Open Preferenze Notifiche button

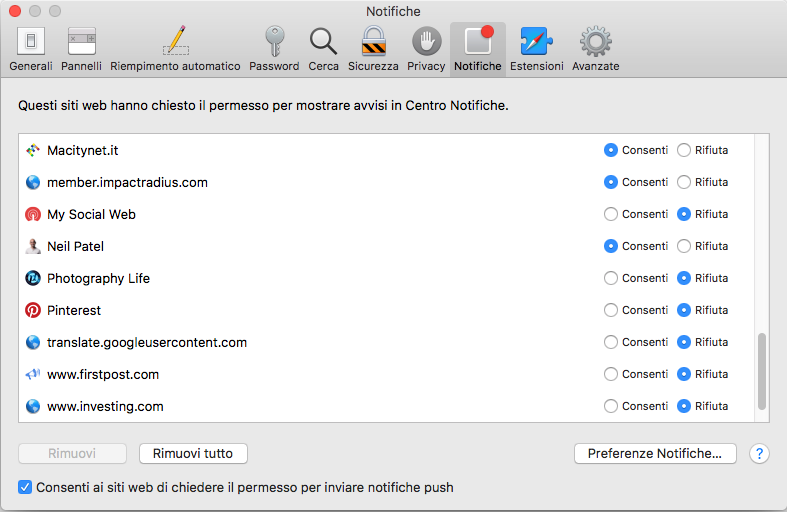coord(655,454)
